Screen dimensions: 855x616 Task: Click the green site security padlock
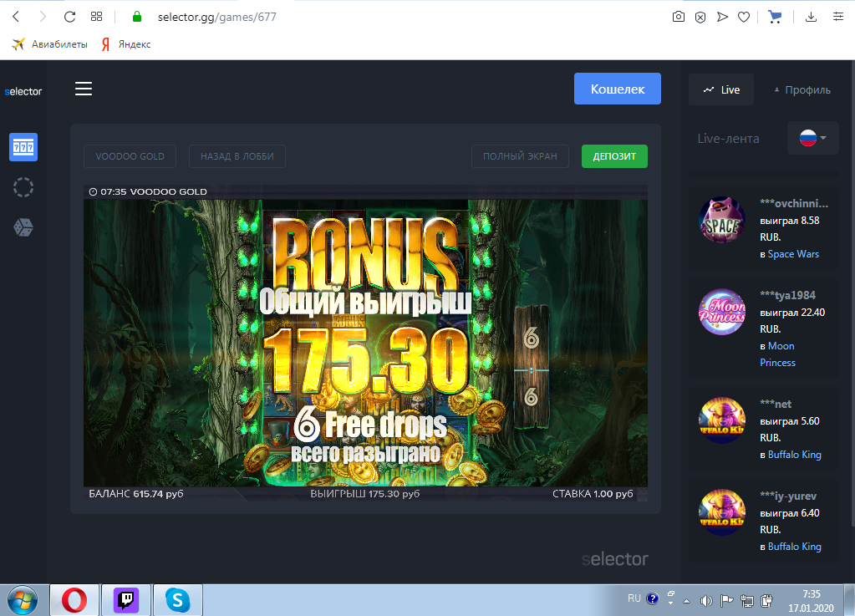click(x=137, y=17)
